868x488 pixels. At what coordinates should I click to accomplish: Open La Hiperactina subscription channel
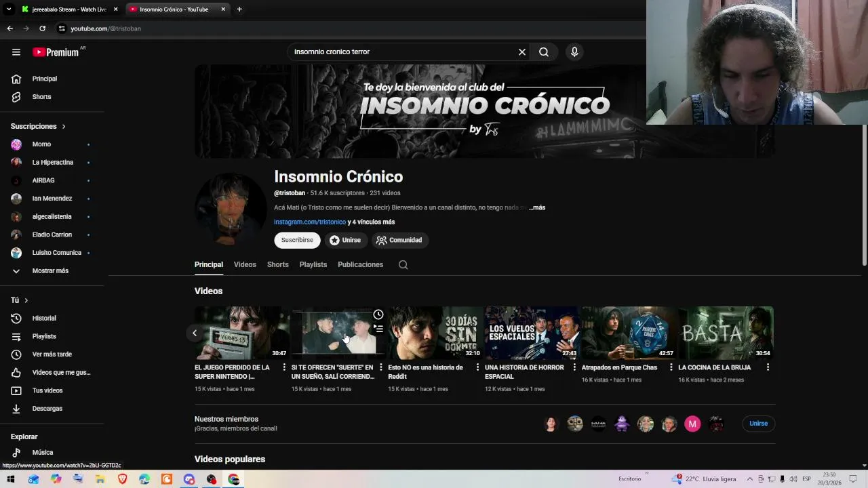pos(52,163)
